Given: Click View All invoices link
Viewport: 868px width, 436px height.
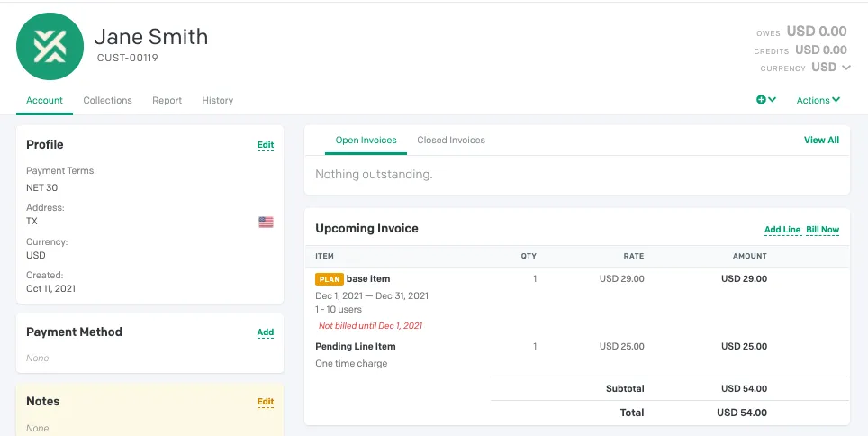Looking at the screenshot, I should pos(821,141).
